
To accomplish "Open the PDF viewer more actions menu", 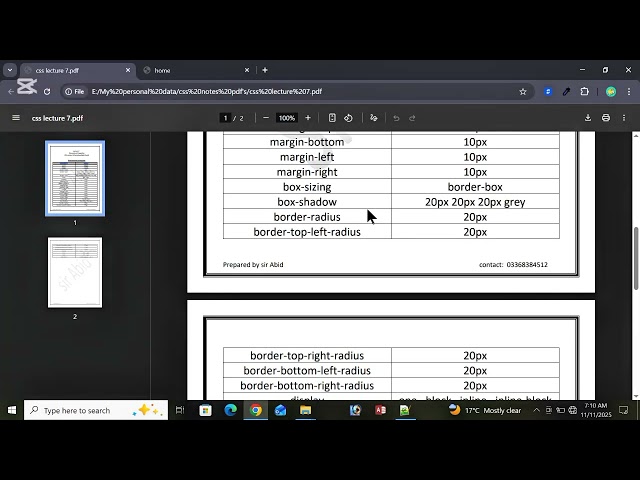I will [624, 118].
